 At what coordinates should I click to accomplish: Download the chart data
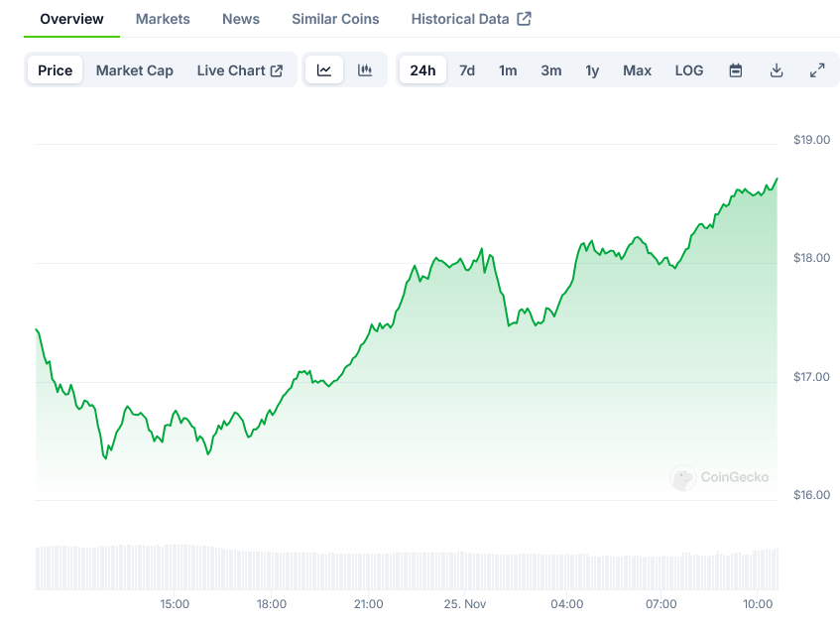[777, 70]
